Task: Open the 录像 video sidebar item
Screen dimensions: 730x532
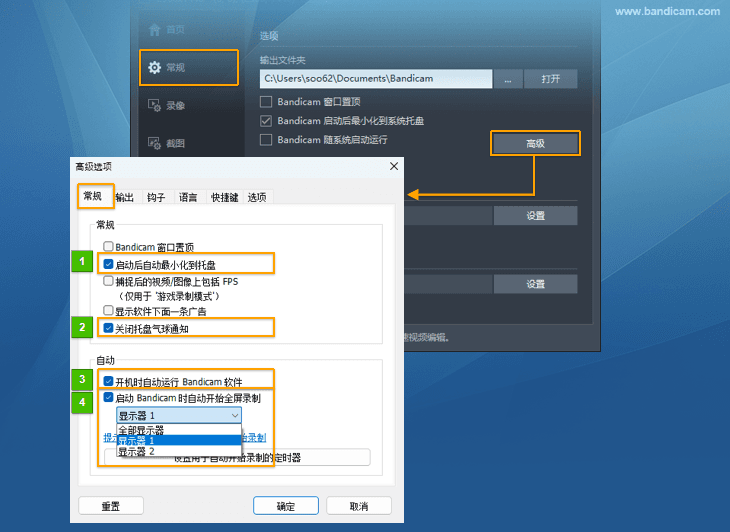Action: point(167,106)
